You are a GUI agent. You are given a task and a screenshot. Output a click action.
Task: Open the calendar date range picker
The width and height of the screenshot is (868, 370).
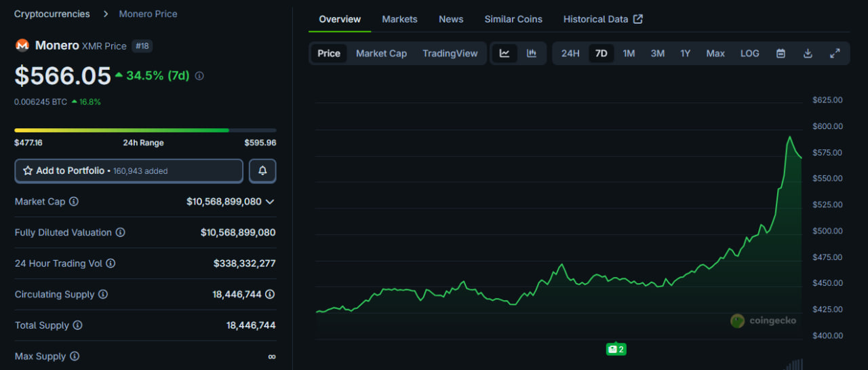[x=781, y=54]
